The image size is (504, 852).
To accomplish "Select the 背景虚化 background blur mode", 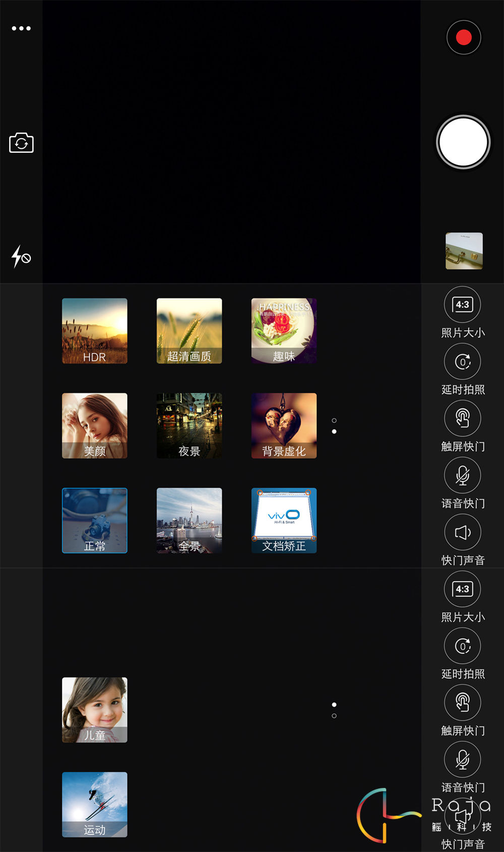I will click(284, 426).
